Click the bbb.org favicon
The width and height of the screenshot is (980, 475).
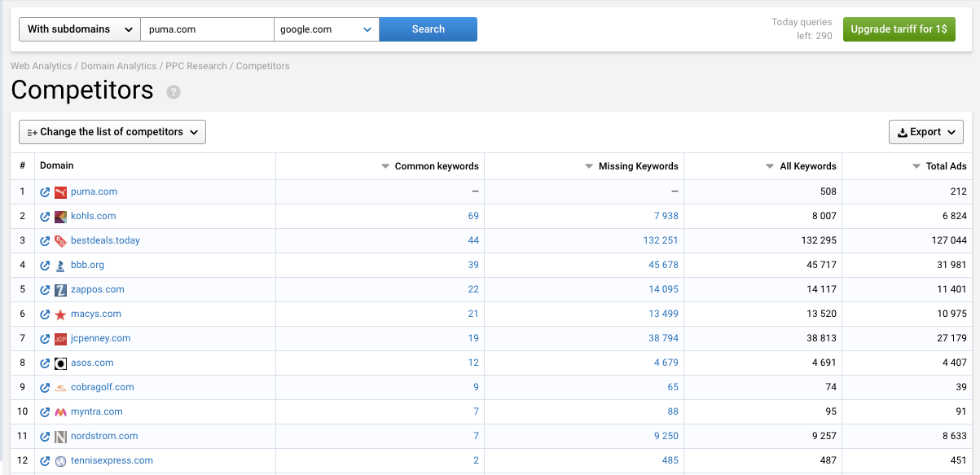(x=60, y=266)
